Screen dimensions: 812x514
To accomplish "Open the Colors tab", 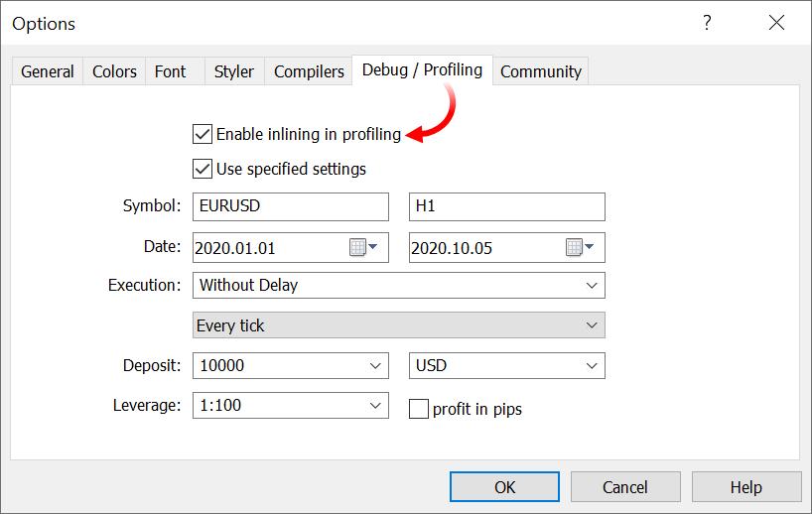I will [114, 71].
